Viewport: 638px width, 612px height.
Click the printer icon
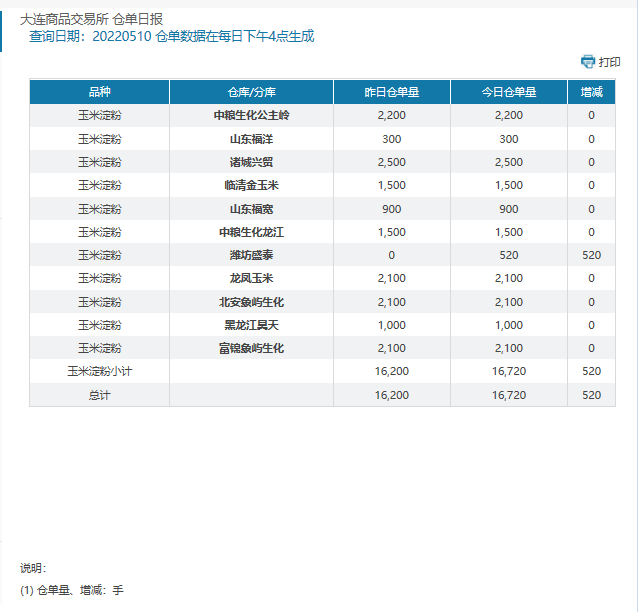[x=588, y=62]
